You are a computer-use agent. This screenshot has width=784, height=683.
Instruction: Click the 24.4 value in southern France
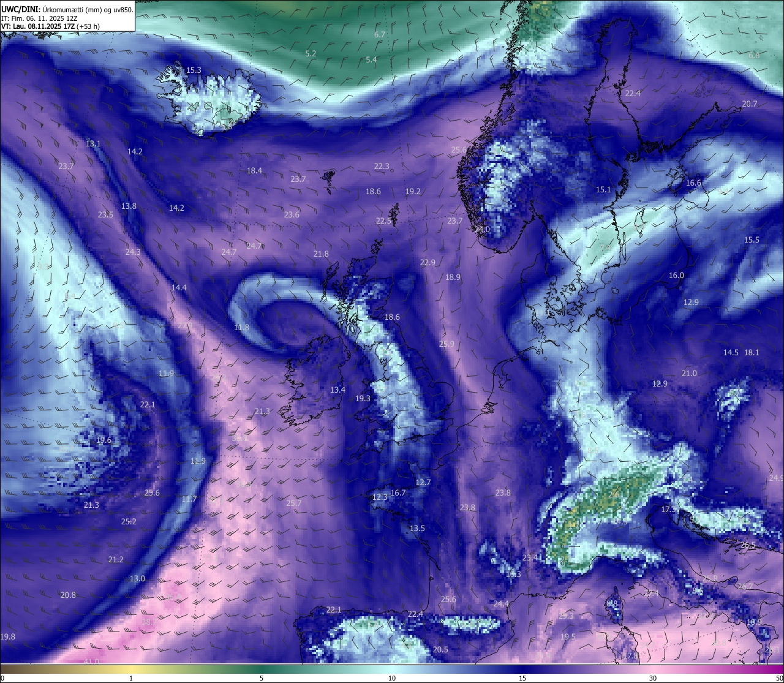[x=500, y=604]
